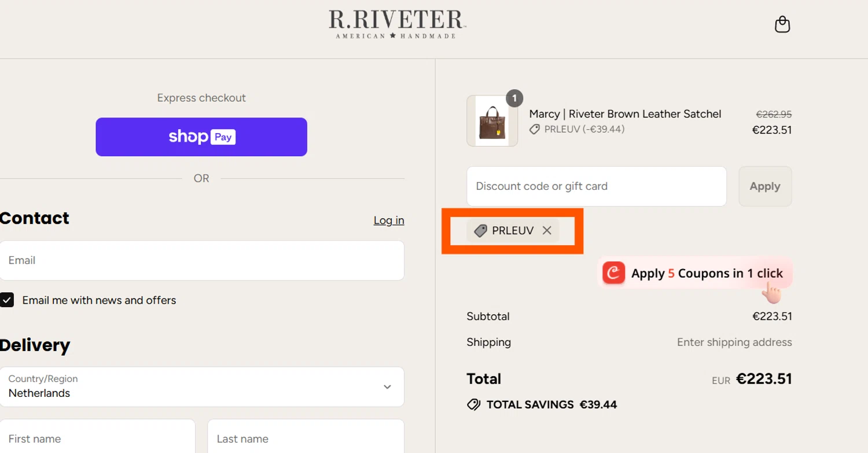This screenshot has width=868, height=453.
Task: Click the struck-through price €262.95
Action: point(774,115)
